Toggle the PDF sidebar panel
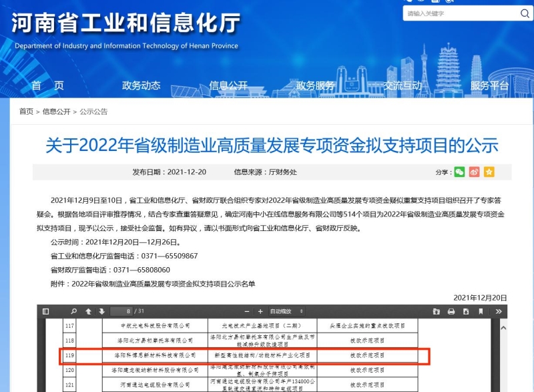This screenshot has height=392, width=534. click(45, 311)
